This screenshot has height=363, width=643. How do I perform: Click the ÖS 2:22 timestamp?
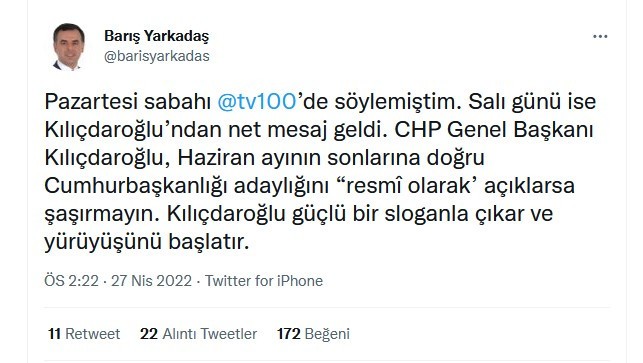click(71, 281)
